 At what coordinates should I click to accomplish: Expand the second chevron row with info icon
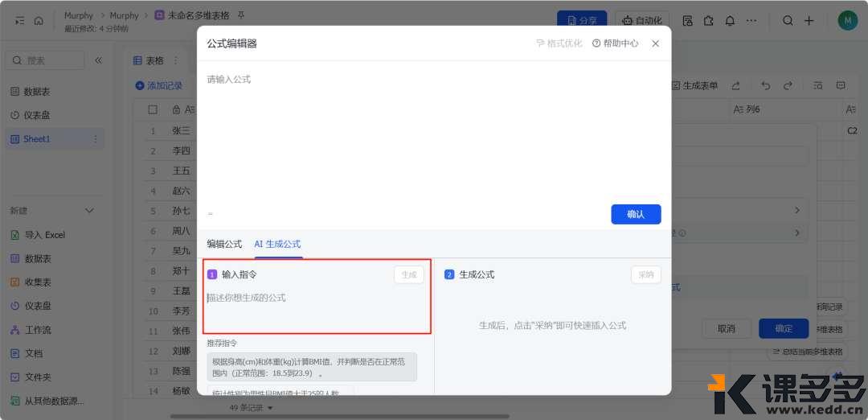pos(797,233)
